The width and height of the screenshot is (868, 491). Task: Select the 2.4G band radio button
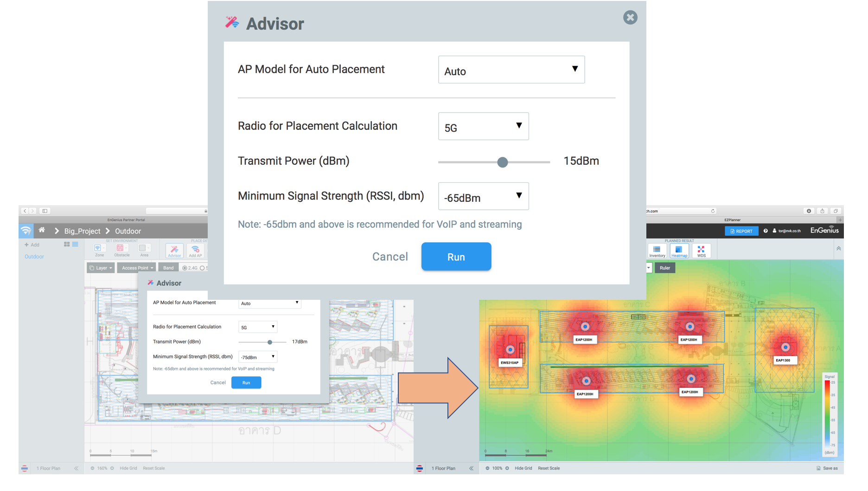185,268
